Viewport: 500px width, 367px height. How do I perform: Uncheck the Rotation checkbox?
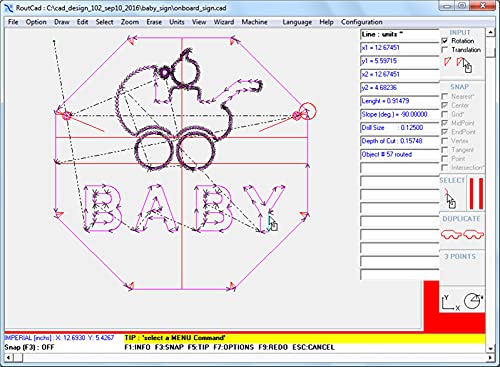(x=445, y=41)
